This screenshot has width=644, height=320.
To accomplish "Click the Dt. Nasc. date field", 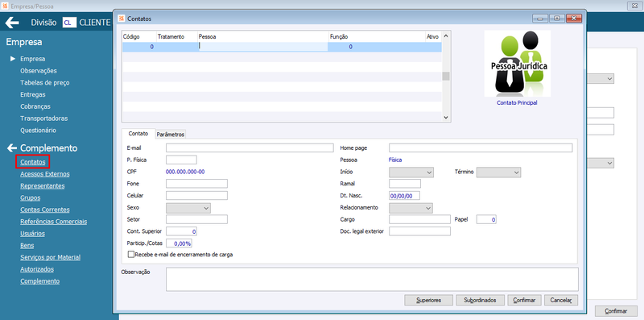I will click(x=405, y=196).
